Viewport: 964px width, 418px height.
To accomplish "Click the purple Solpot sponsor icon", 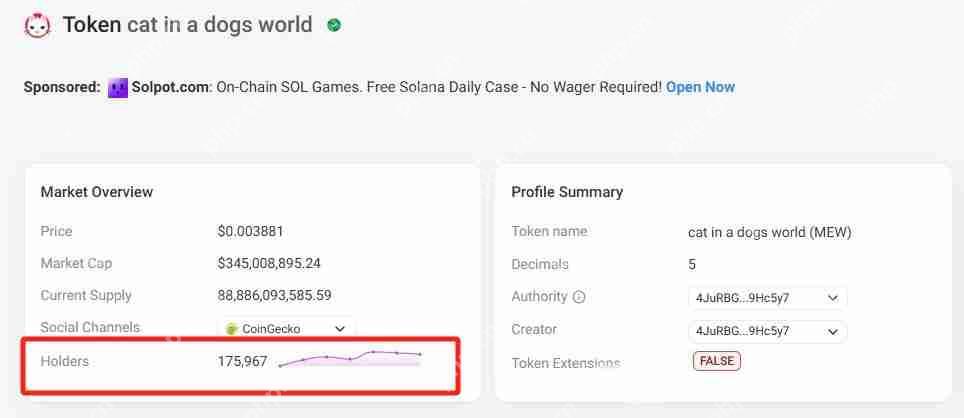I will pos(119,88).
